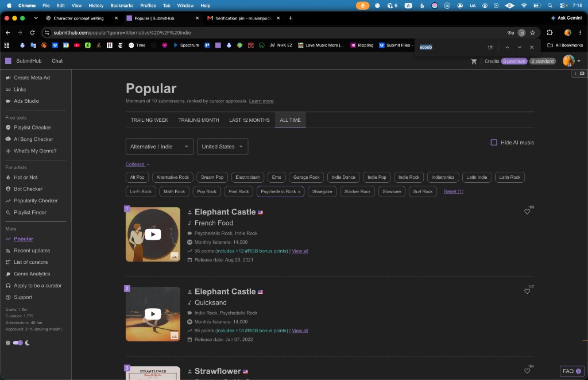The width and height of the screenshot is (588, 380).
Task: Switch to Trailing Week tab
Action: point(149,120)
